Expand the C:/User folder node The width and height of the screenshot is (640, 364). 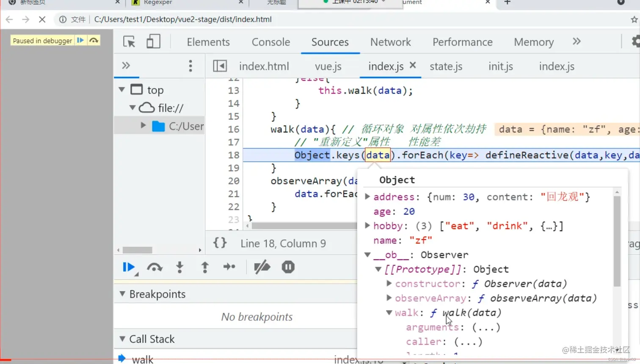click(143, 125)
